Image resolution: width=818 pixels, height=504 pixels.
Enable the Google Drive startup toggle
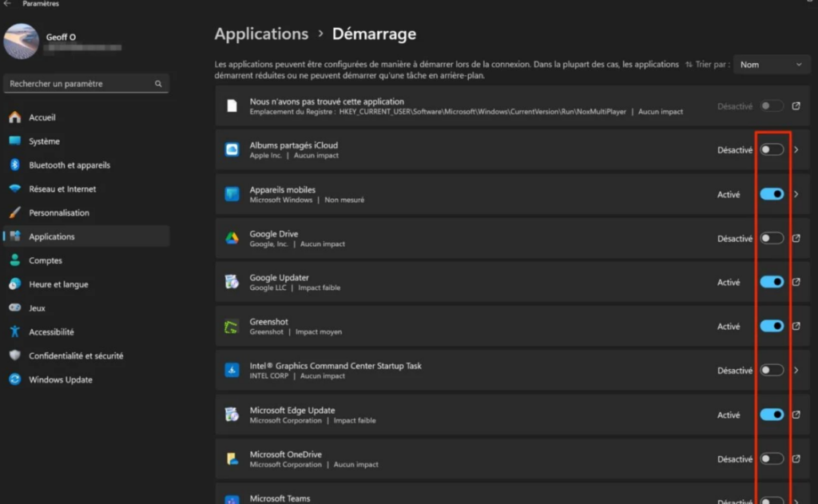772,238
